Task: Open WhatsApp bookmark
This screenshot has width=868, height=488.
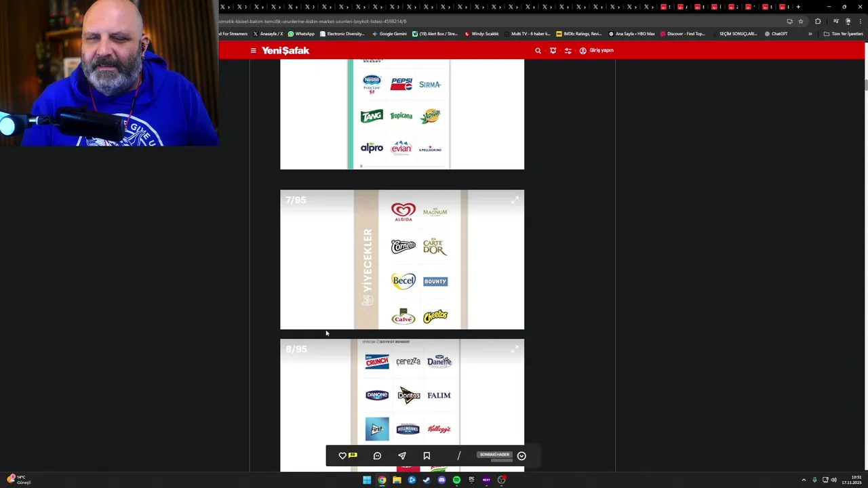Action: click(x=301, y=34)
